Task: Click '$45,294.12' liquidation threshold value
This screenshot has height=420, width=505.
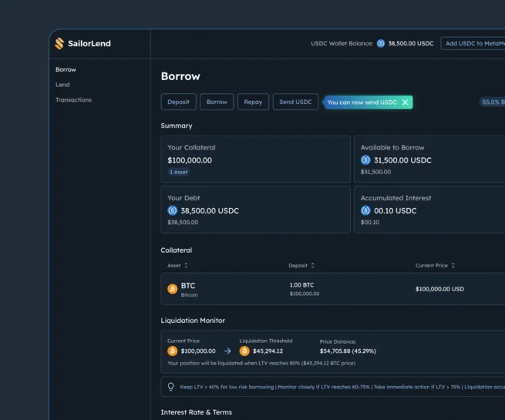Action: [268, 351]
